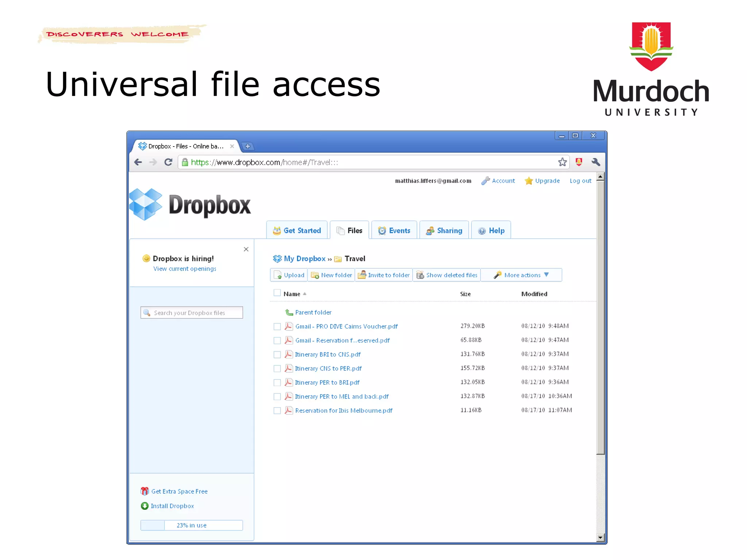The width and height of the screenshot is (747, 560).
Task: Click the gift icon for extra space
Action: 145,491
